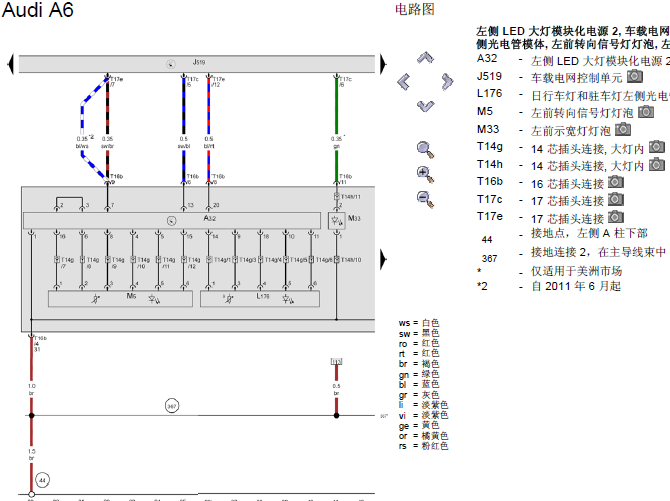Click 'ws = 白色' color code entry
The width and height of the screenshot is (670, 501).
tap(419, 323)
